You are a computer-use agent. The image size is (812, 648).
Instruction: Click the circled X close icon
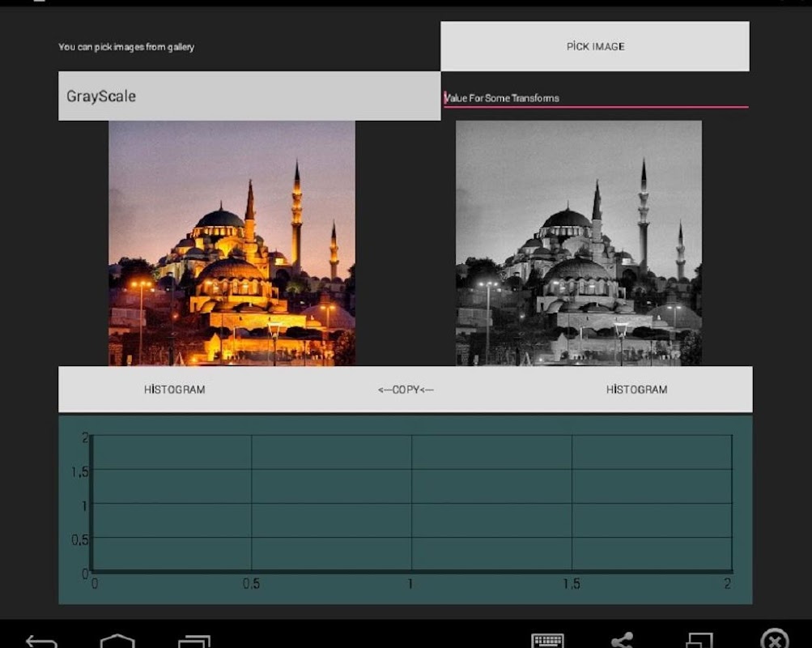775,639
